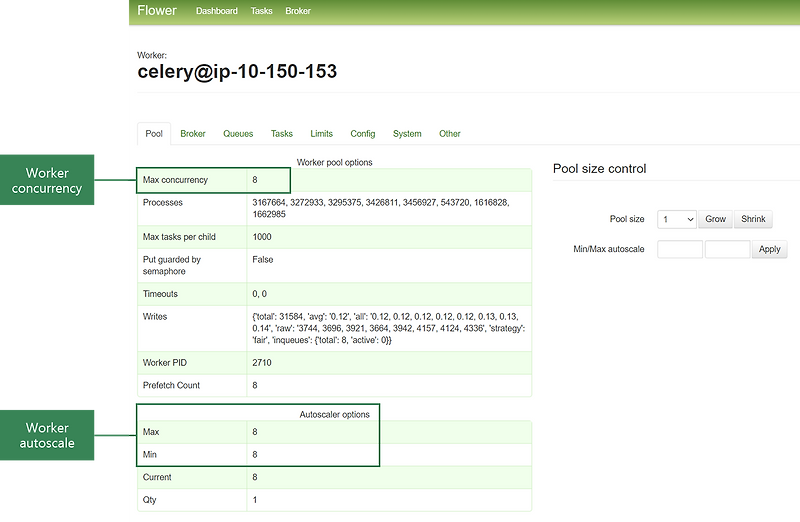This screenshot has width=800, height=522.
Task: Focus the Max autoscale input field
Action: click(728, 249)
